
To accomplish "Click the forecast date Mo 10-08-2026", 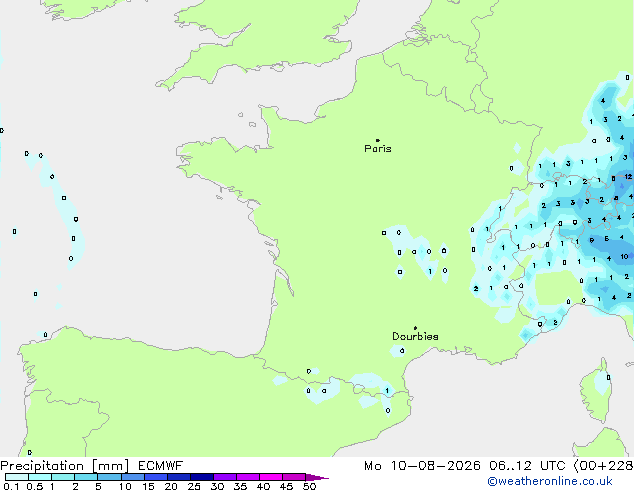I will [x=422, y=466].
